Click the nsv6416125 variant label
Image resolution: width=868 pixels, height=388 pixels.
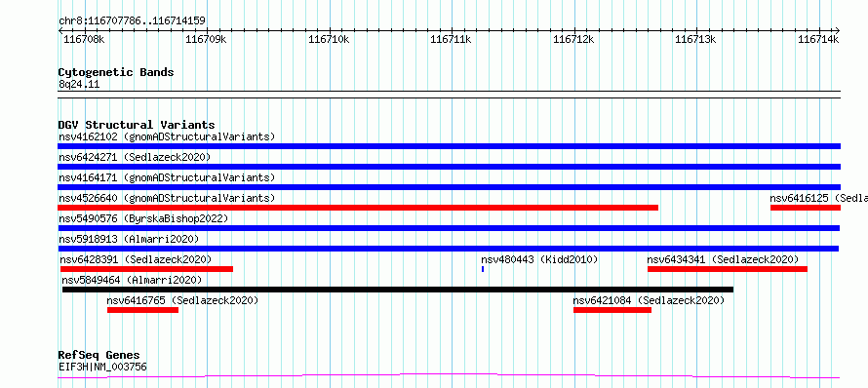(818, 198)
